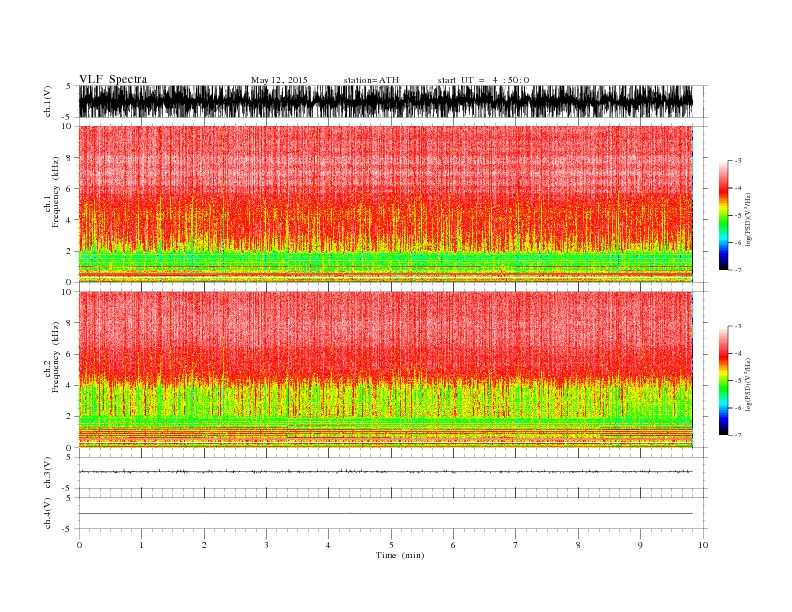This screenshot has height=612, width=792.
Task: Click the "2" kHz tick of ch.1 spectrogram
Action: click(x=70, y=251)
